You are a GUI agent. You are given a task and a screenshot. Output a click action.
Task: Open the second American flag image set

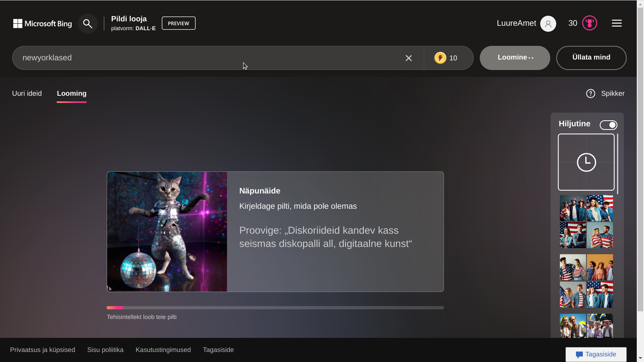point(586,281)
